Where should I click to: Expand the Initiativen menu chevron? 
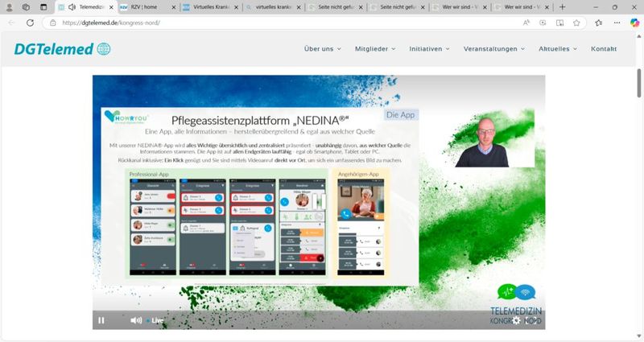[x=448, y=49]
